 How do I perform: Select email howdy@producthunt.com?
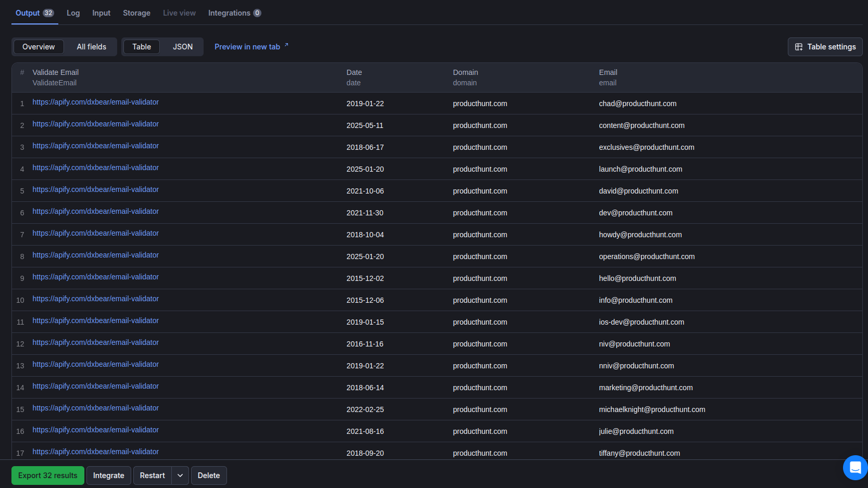point(640,235)
